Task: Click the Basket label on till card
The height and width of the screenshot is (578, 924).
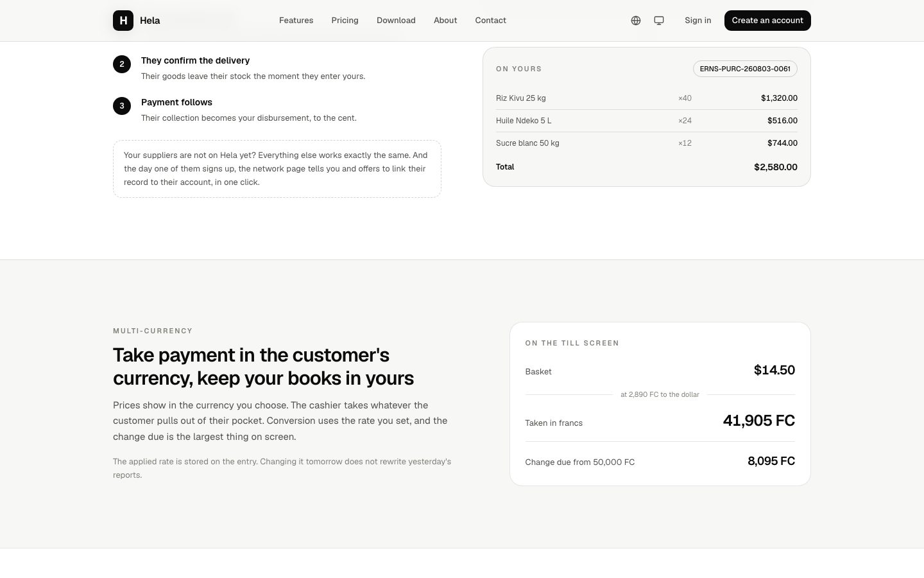Action: [x=538, y=372]
